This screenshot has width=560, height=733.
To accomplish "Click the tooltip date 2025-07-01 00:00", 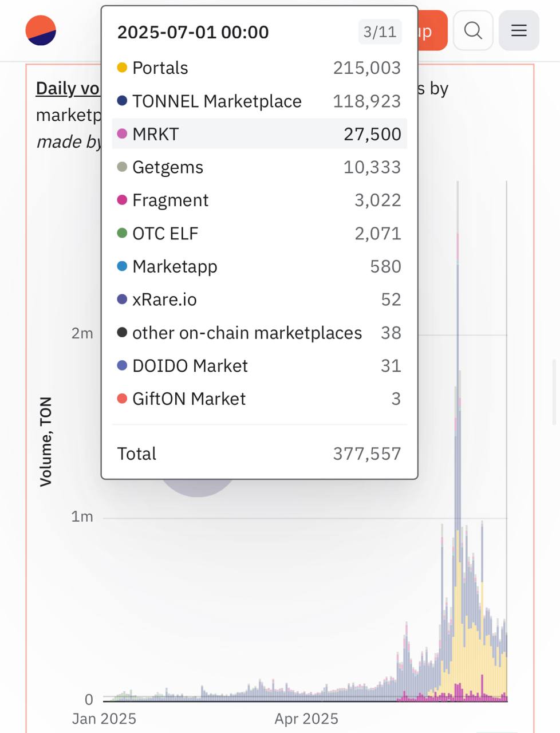I will coord(193,32).
